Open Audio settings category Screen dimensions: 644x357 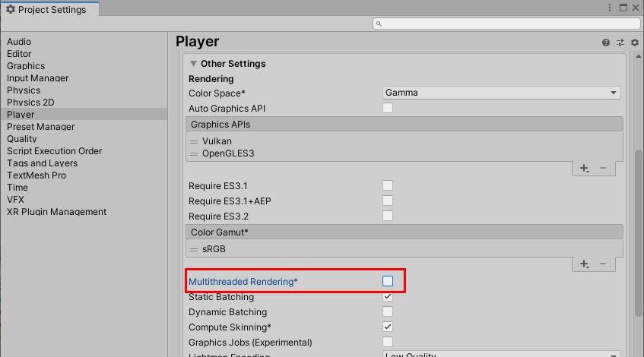[x=19, y=42]
